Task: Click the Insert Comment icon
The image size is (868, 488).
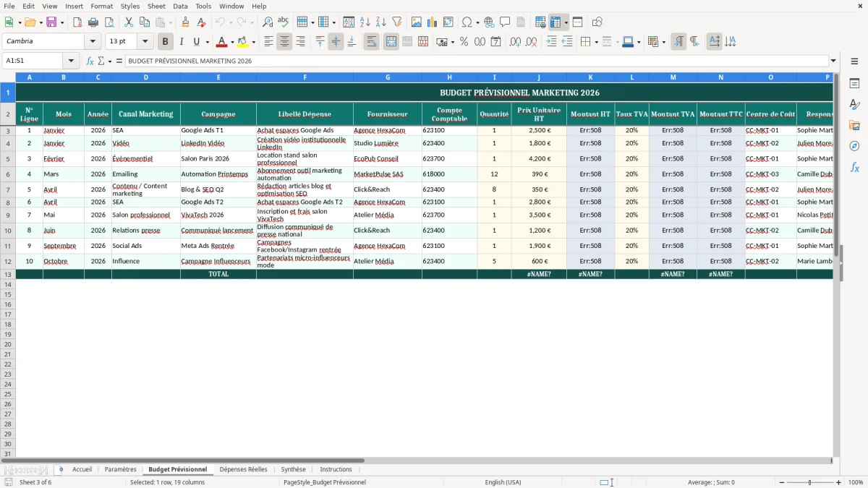Action: tap(505, 22)
